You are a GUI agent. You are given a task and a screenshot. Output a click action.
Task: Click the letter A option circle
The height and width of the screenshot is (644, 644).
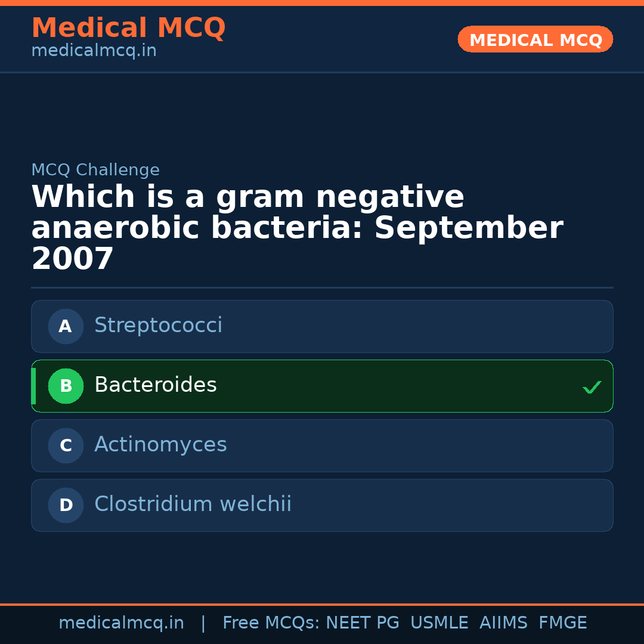click(x=66, y=326)
